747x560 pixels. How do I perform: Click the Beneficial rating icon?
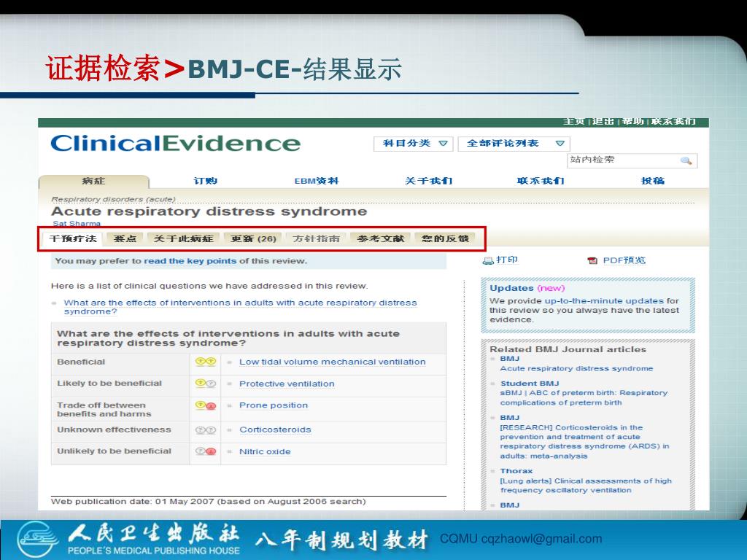click(205, 362)
